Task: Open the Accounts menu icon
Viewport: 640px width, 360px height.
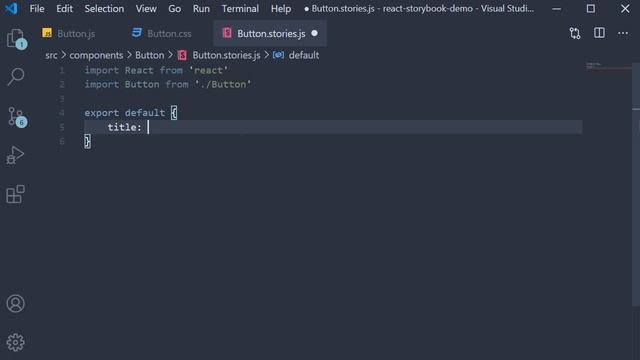Action: tap(16, 304)
